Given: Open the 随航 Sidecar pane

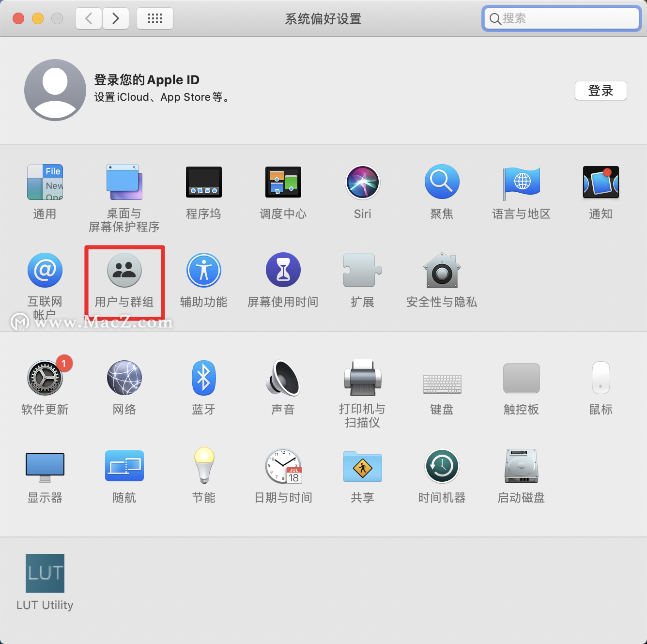Looking at the screenshot, I should coord(124,466).
